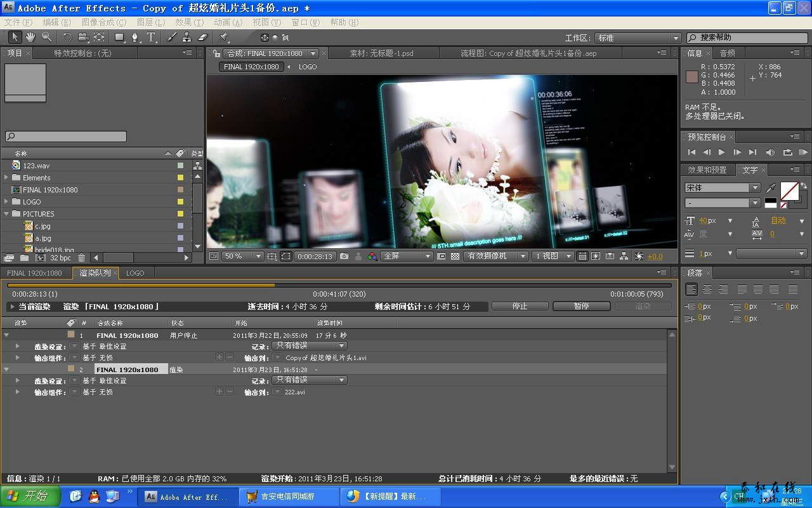Select the Selection arrow tool

coord(15,37)
